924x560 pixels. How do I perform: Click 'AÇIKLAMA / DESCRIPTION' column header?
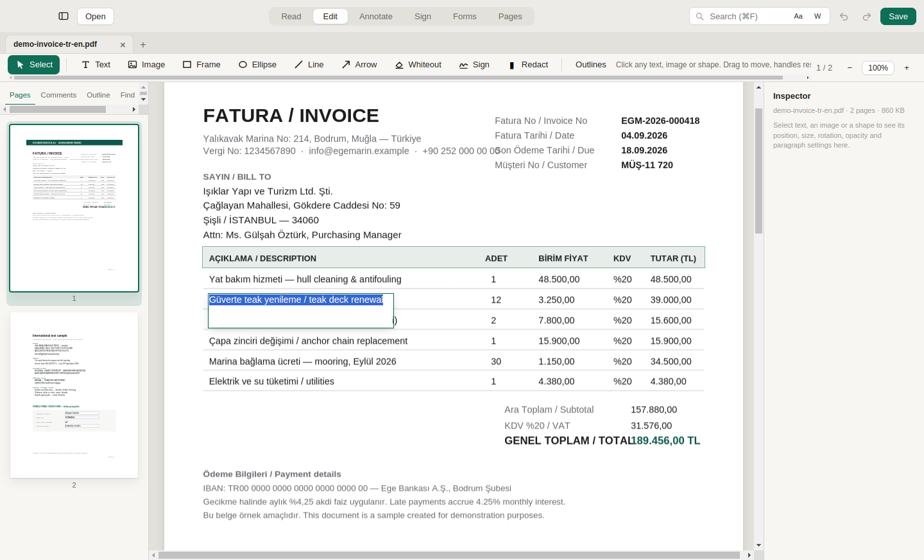(262, 259)
